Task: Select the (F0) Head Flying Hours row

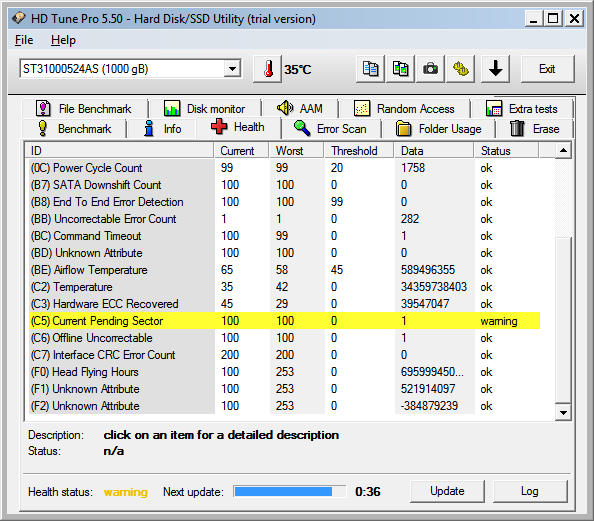Action: (x=284, y=372)
